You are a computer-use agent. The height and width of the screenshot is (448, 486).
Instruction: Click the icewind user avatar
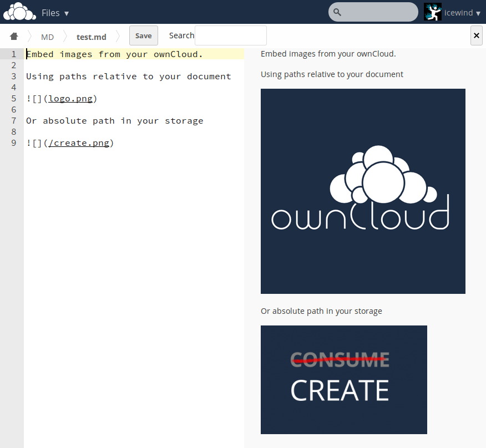433,12
